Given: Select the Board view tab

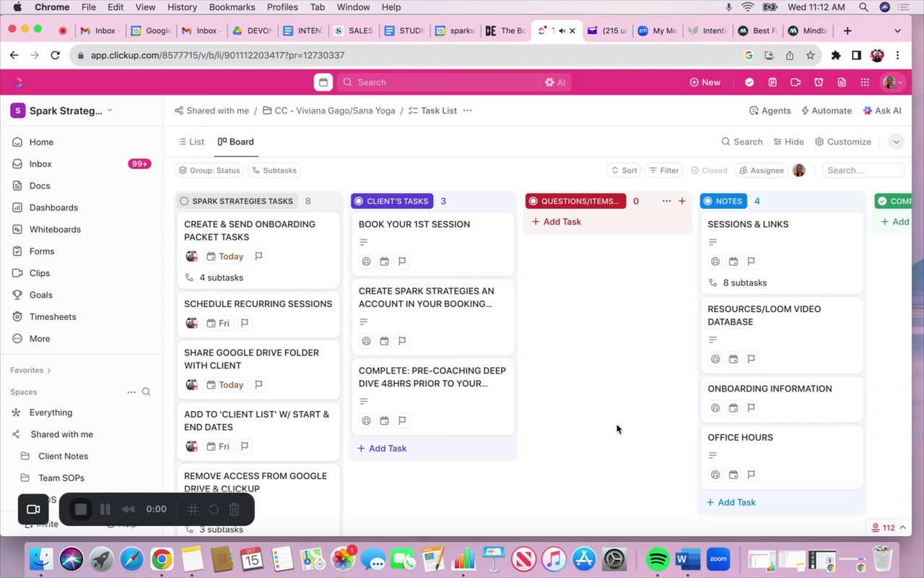Looking at the screenshot, I should (x=236, y=142).
